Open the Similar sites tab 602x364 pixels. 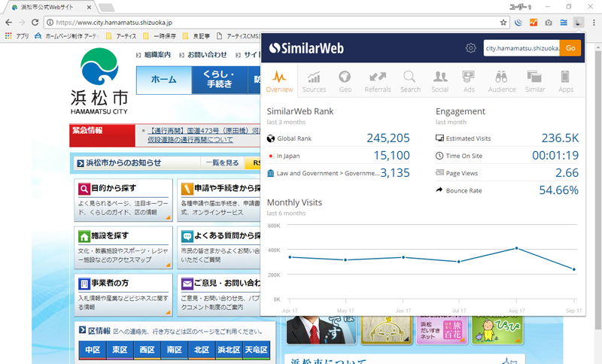(535, 82)
